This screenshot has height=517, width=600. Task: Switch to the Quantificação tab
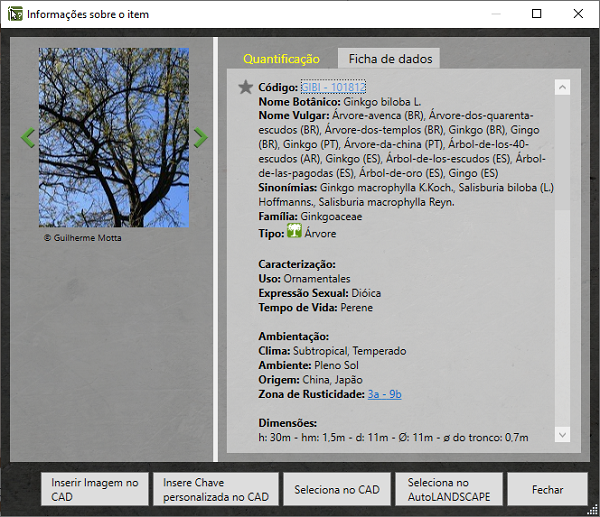[x=281, y=59]
